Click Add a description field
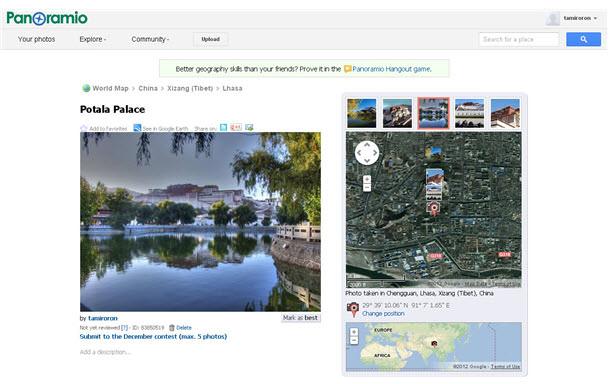609x384 pixels. [x=106, y=352]
